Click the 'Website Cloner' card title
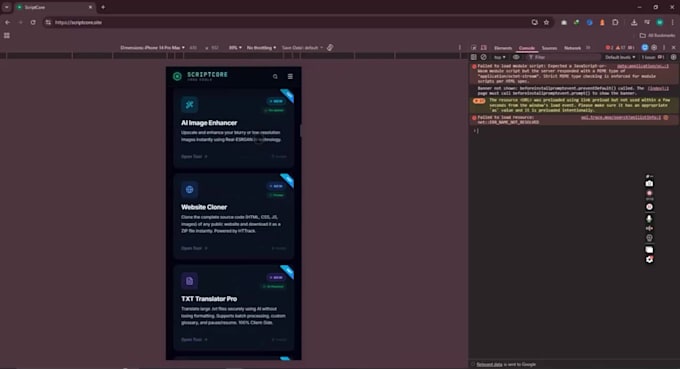Screen dimensions: 680x369 pos(204,207)
